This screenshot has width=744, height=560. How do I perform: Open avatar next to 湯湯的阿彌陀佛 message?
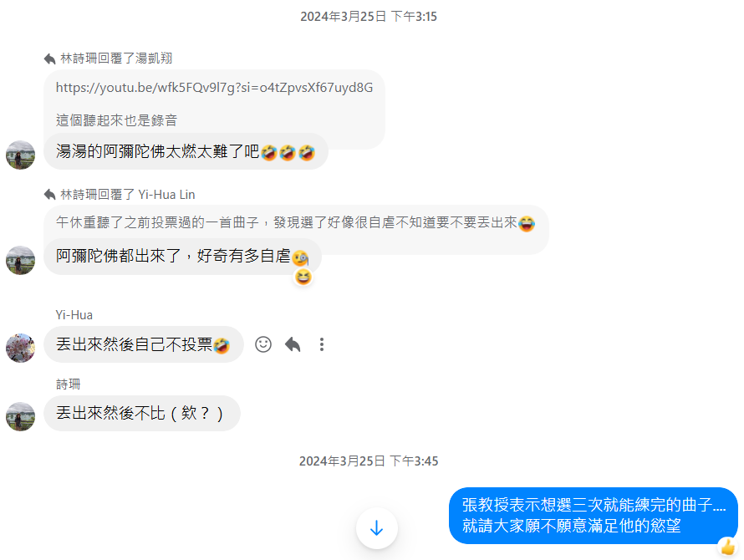(20, 155)
